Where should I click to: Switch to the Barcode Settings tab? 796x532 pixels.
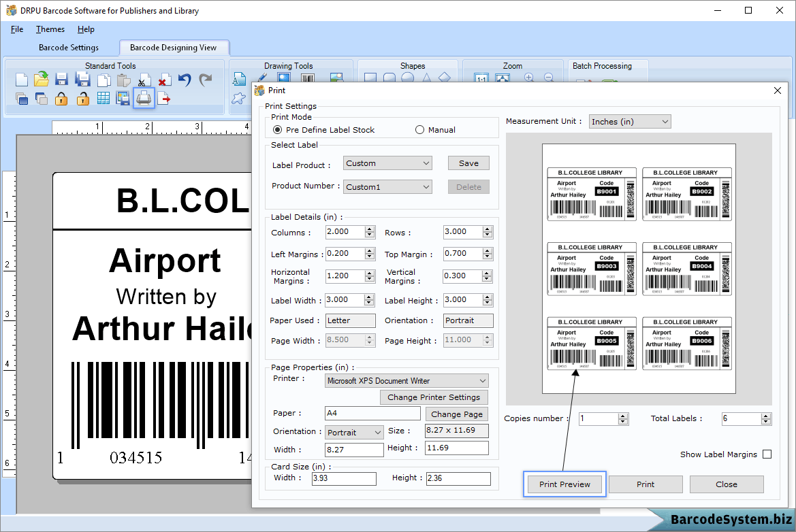69,48
